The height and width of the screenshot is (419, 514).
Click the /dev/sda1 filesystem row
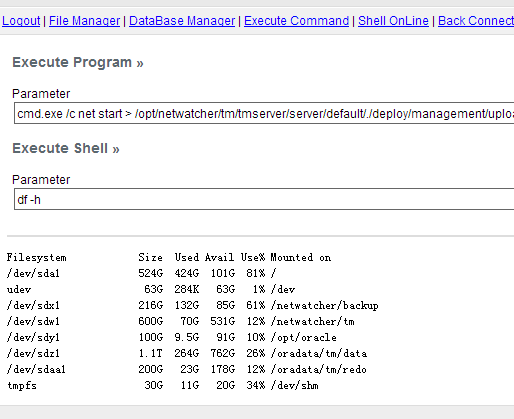(141, 273)
